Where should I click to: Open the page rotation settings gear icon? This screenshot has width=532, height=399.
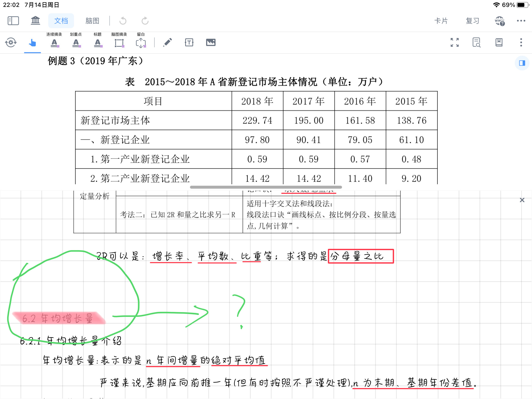pos(11,42)
